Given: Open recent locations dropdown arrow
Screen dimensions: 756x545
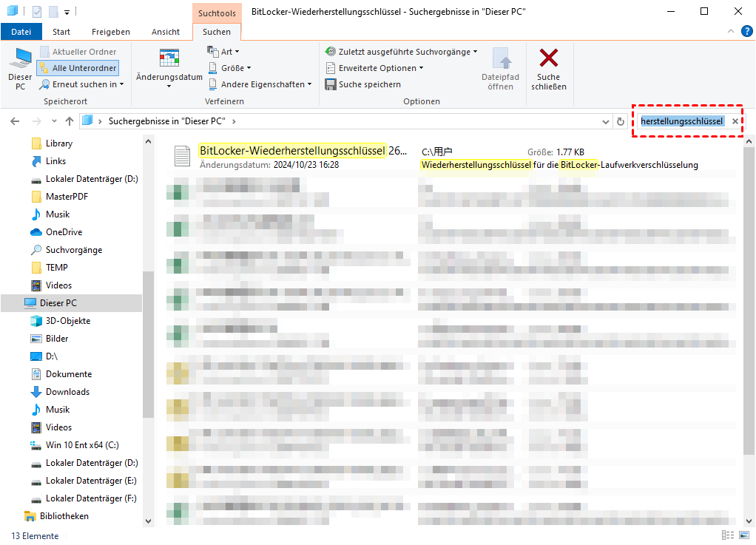Looking at the screenshot, I should coord(54,121).
